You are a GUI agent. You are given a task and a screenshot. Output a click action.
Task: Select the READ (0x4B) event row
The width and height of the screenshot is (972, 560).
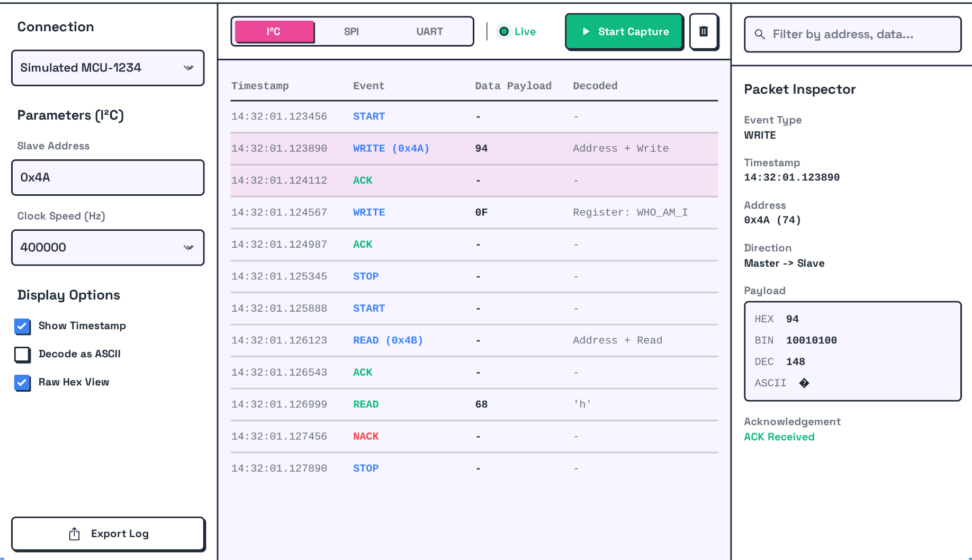pos(474,340)
